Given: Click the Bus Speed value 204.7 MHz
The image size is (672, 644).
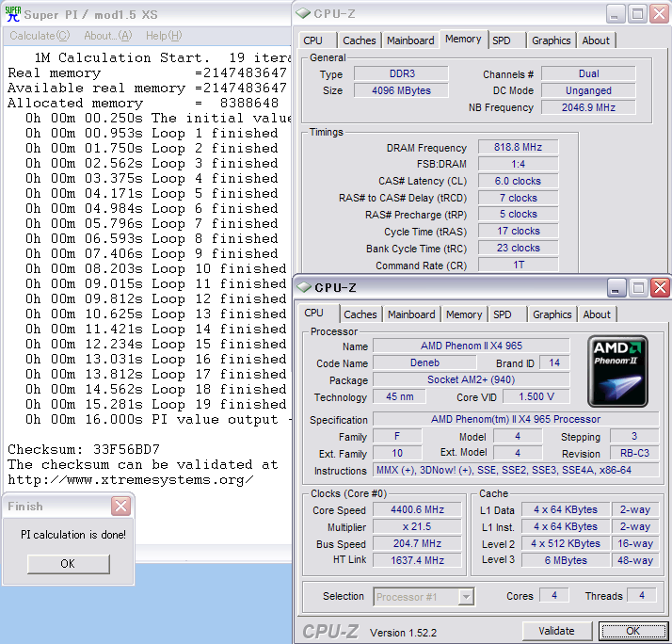Looking at the screenshot, I should tap(417, 543).
